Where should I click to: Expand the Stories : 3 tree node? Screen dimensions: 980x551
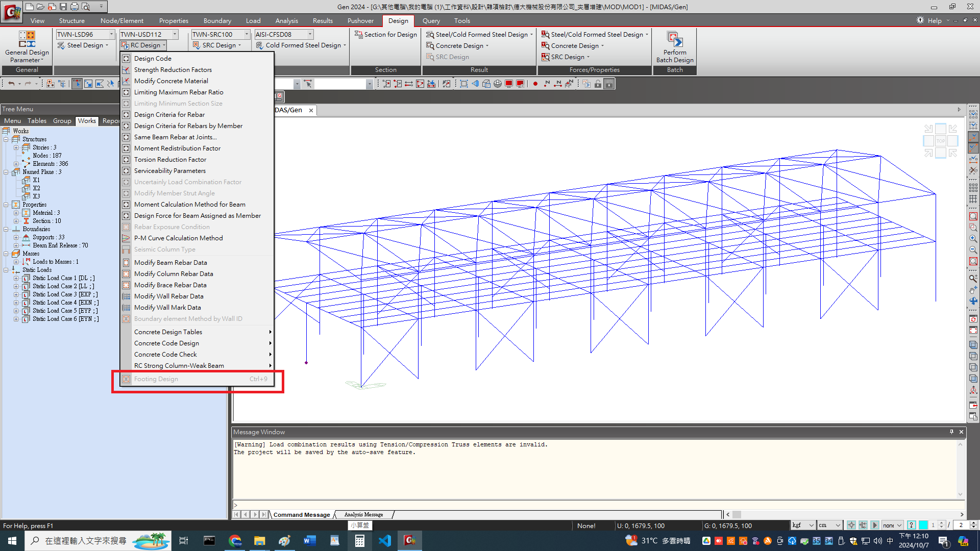16,147
